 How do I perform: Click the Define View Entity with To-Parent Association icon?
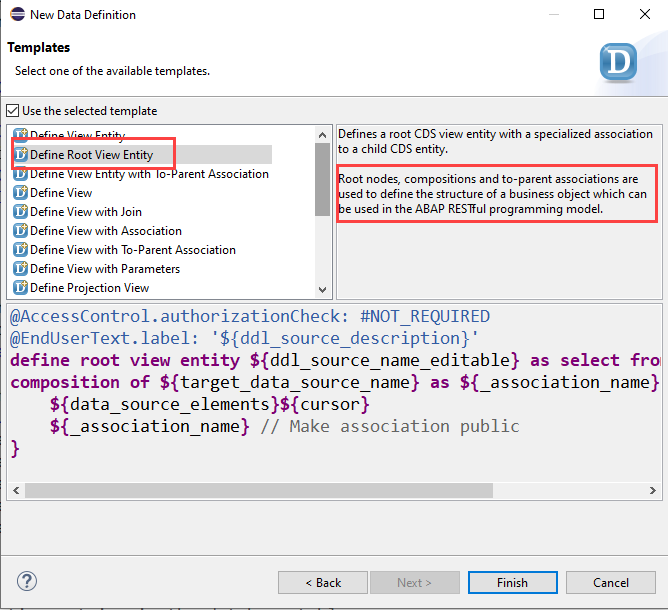pos(20,174)
